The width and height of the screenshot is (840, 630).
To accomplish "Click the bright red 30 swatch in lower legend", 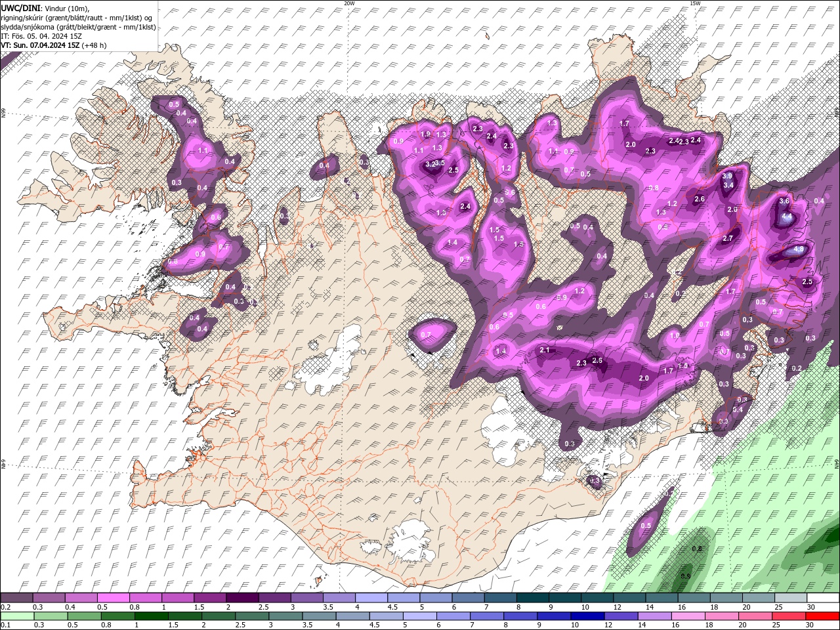I will (822, 616).
